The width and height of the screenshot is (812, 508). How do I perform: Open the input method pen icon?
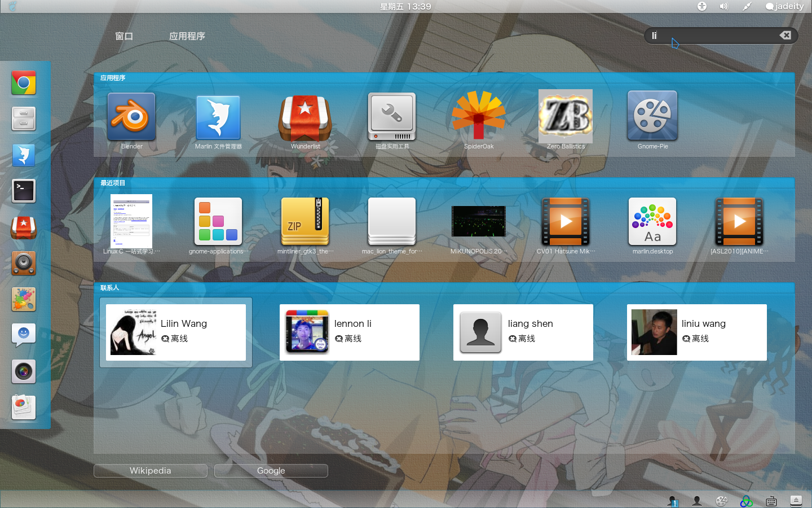point(747,6)
